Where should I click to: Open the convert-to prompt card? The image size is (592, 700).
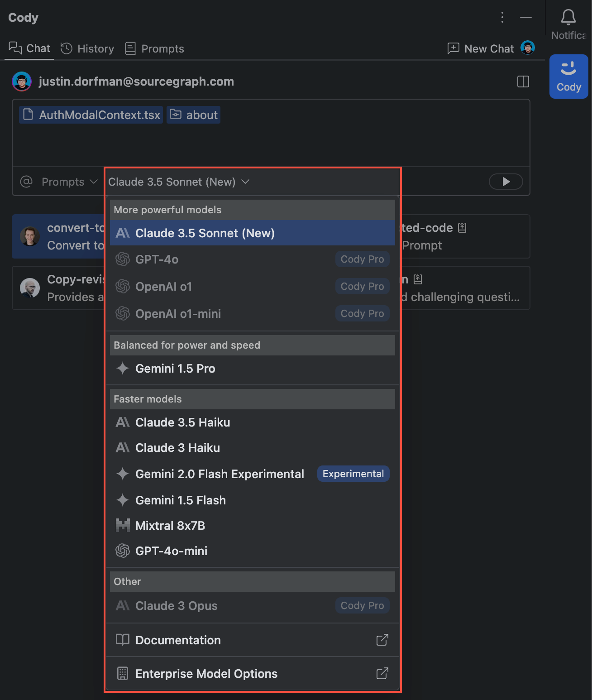click(59, 236)
